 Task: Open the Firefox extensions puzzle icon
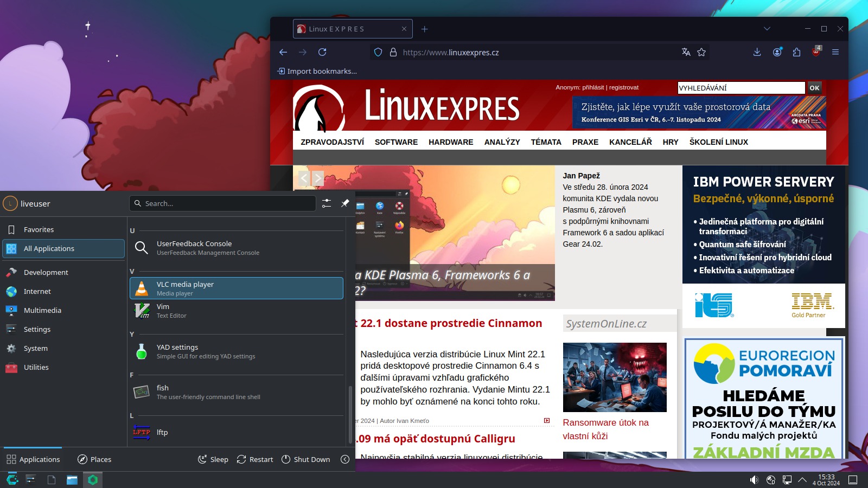pyautogui.click(x=796, y=52)
